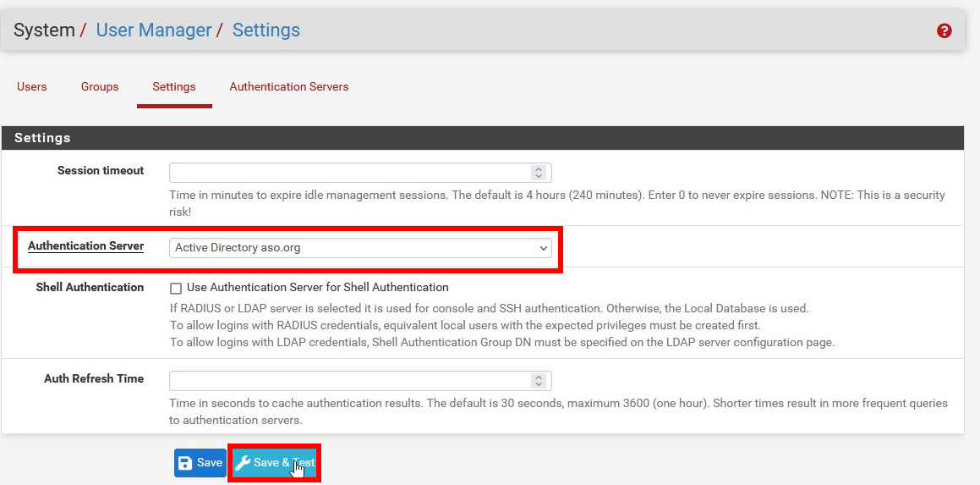This screenshot has width=980, height=485.
Task: Decrease Auth Refresh Time with down arrow
Action: pos(539,385)
